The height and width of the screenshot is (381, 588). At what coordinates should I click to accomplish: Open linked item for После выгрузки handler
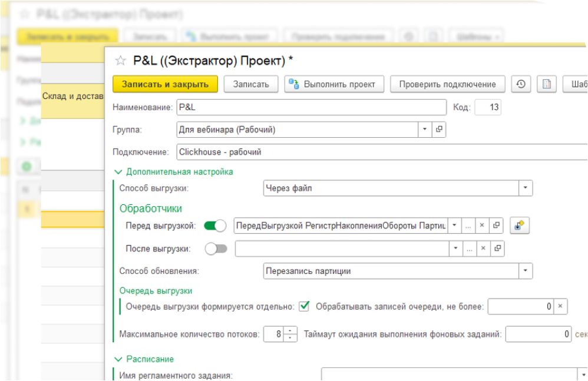pyautogui.click(x=497, y=249)
